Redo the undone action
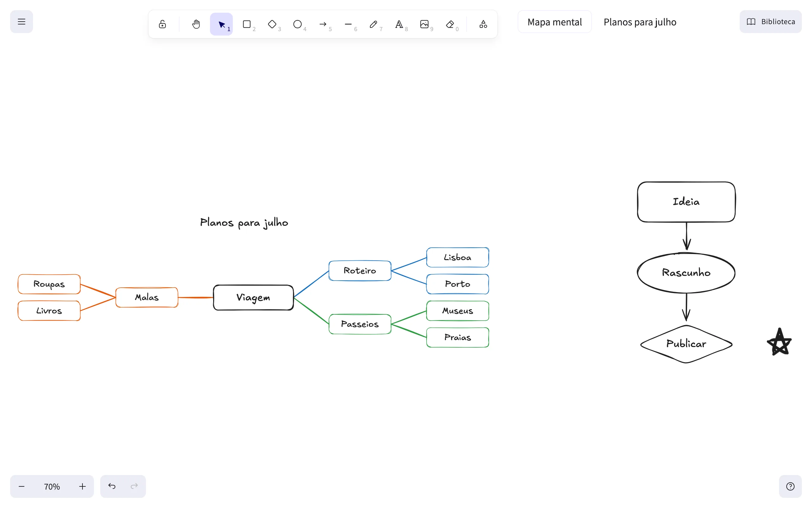The image size is (812, 508). pyautogui.click(x=134, y=486)
